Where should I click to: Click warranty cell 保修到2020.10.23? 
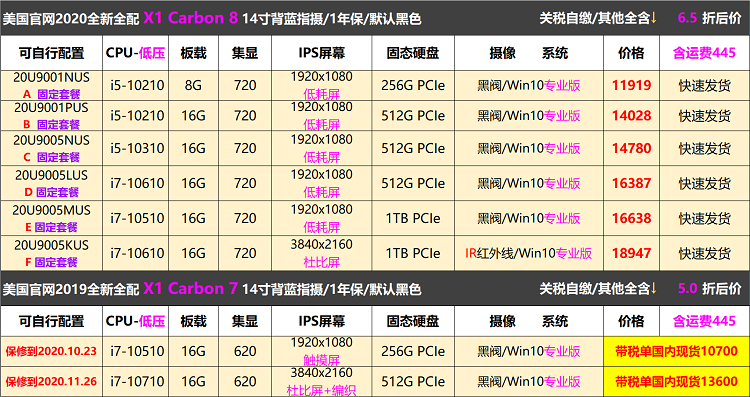[x=51, y=352]
